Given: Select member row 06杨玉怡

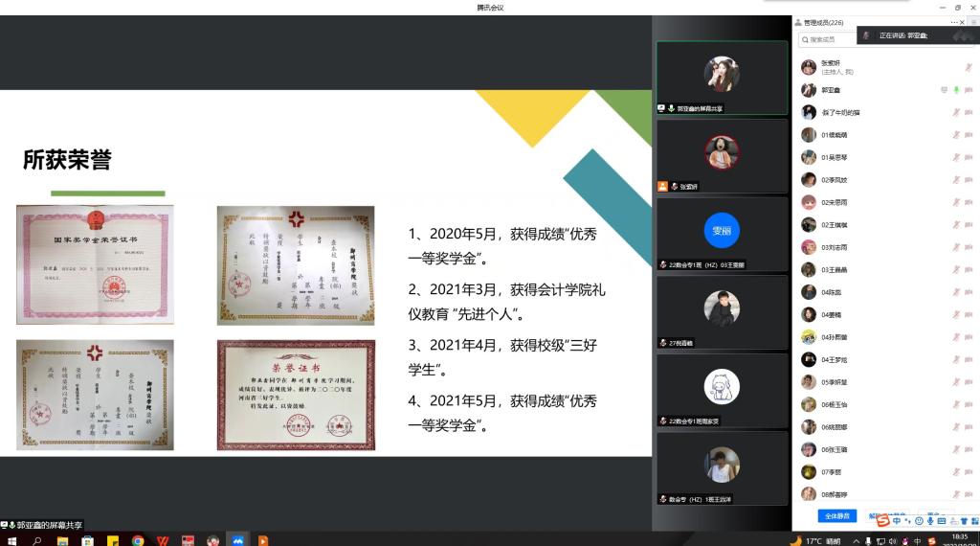Looking at the screenshot, I should (885, 404).
